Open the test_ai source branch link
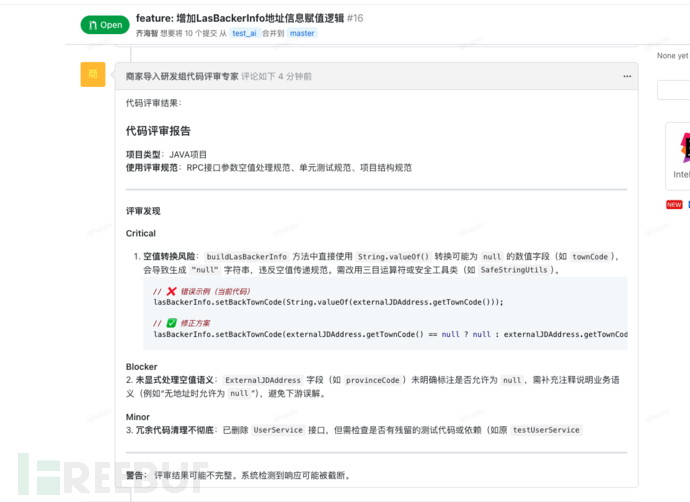690x502 pixels. point(243,33)
